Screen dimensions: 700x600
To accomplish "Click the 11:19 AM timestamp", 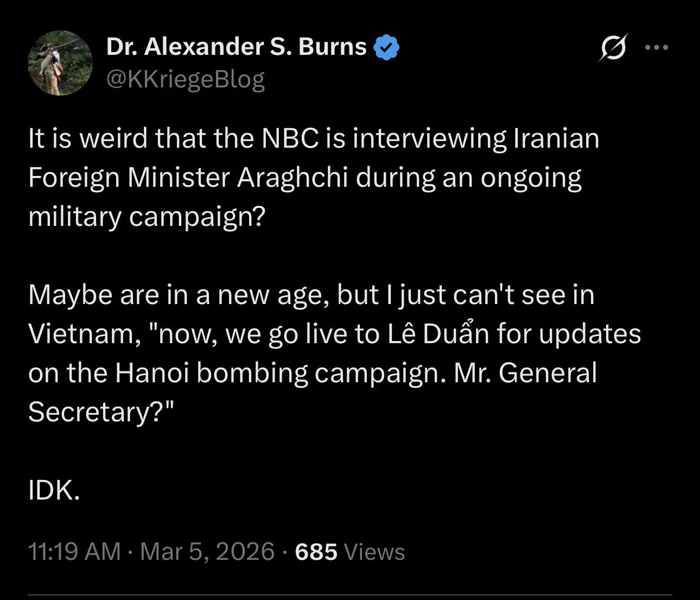I will point(74,552).
